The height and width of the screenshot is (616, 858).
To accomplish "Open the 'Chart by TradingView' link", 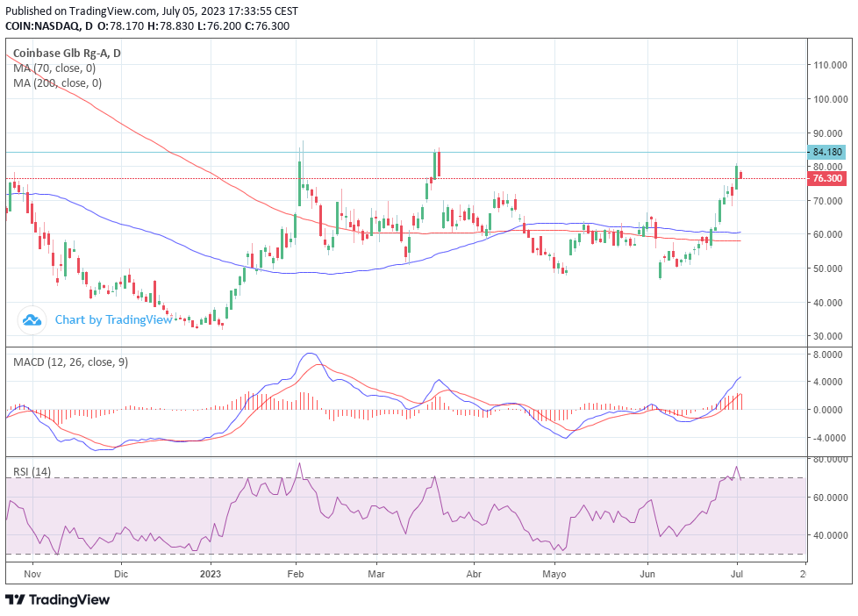I will pos(113,319).
